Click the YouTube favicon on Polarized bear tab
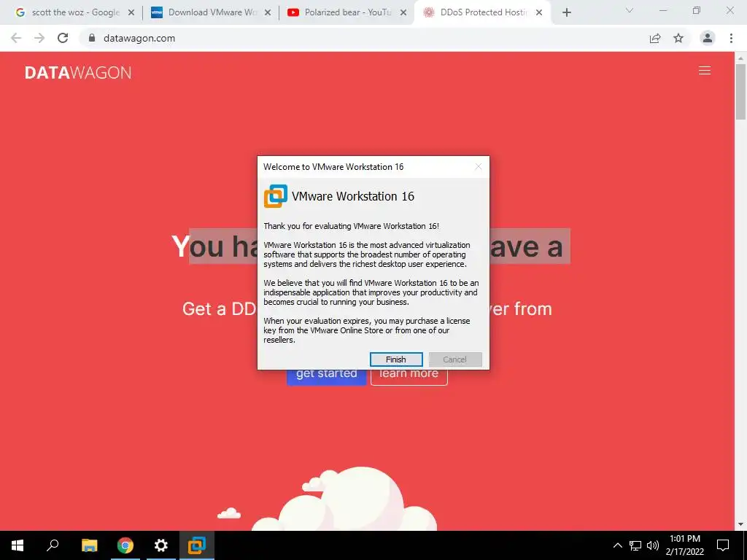747x560 pixels. [293, 13]
